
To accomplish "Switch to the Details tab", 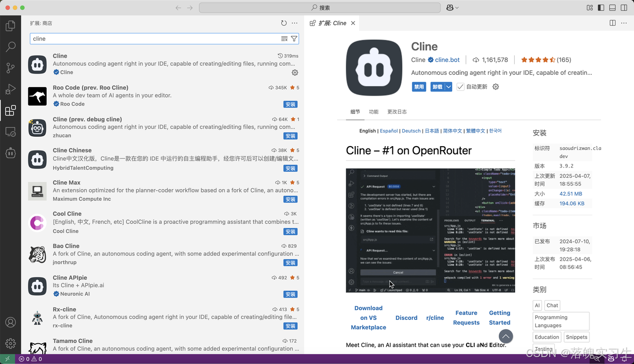I will coord(355,112).
